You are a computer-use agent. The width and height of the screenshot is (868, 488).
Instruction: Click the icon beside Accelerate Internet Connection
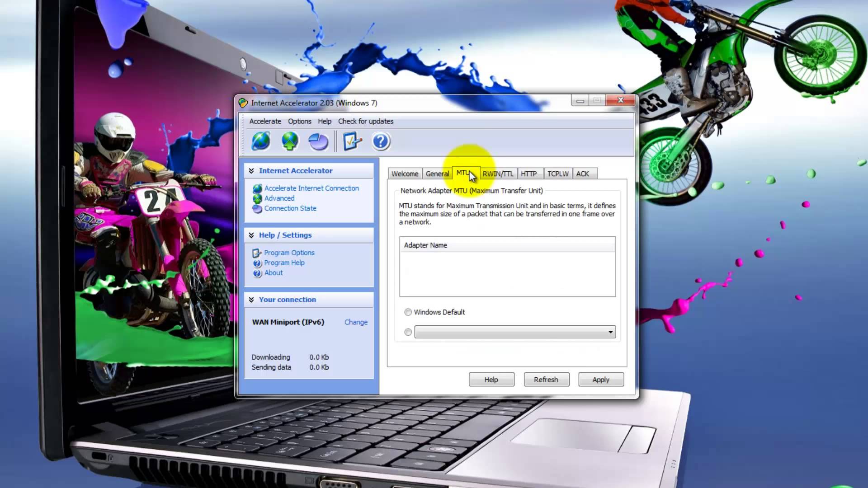[x=257, y=188]
